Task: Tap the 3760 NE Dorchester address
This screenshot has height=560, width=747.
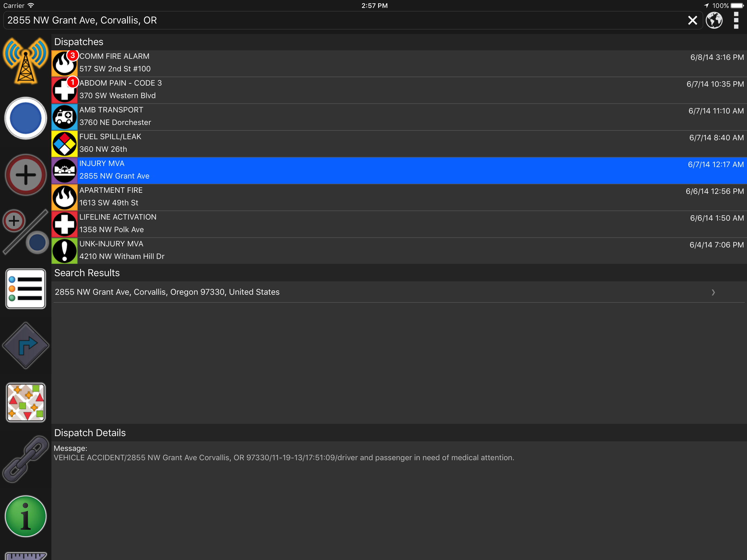Action: point(115,122)
